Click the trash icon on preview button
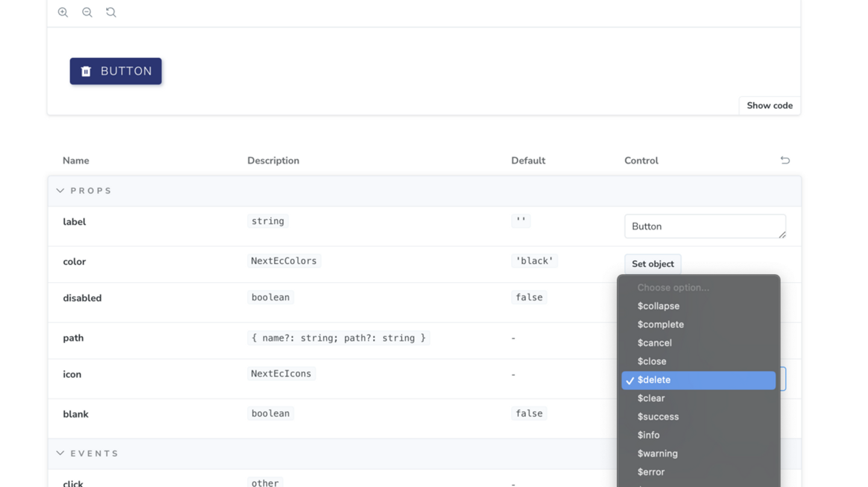Screen dimensions: 868x487 coord(86,71)
